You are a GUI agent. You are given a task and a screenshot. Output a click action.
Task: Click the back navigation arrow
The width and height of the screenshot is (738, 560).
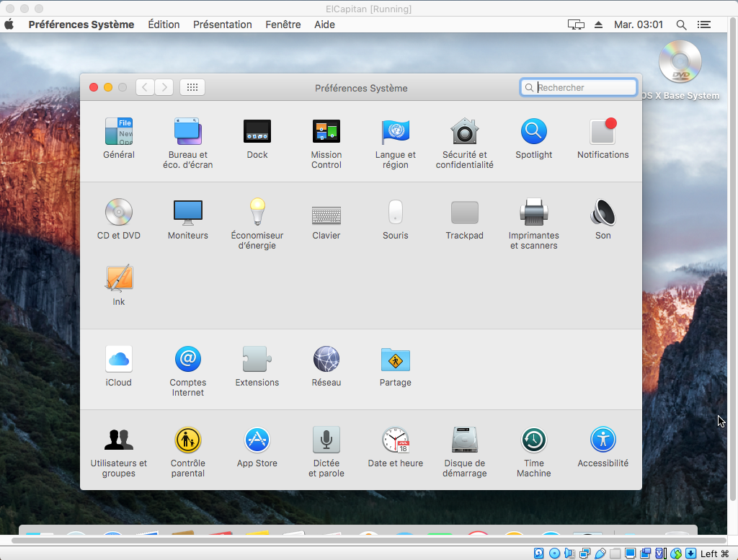click(x=145, y=87)
